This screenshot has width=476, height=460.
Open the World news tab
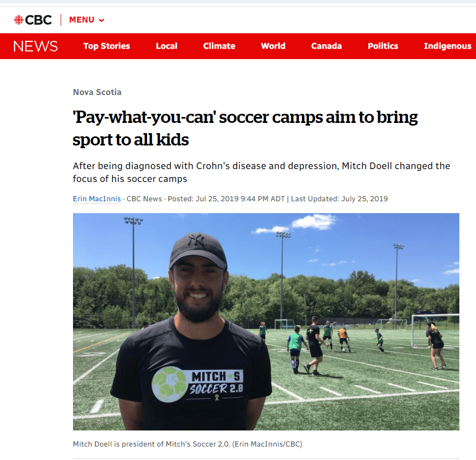(x=273, y=46)
